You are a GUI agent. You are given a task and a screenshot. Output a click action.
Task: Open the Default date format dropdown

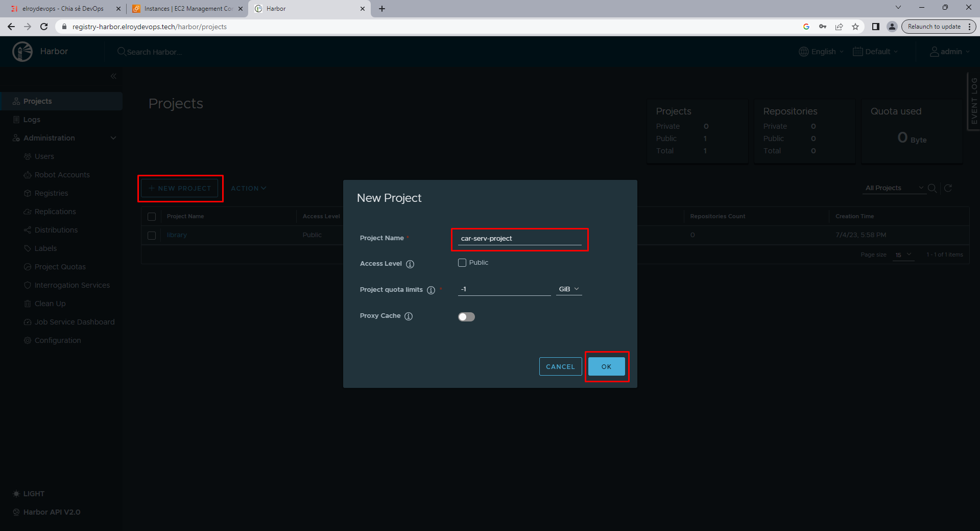coord(875,52)
